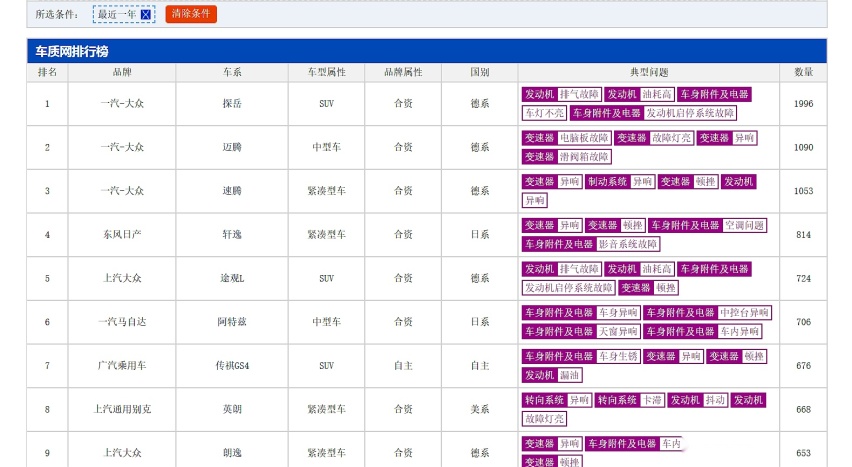Click the 中型车 cell in 阿特兹 row

[x=326, y=322]
